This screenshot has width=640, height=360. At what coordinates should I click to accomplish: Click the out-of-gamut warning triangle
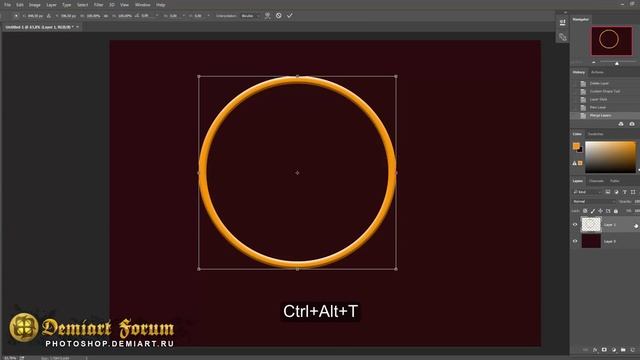click(574, 163)
